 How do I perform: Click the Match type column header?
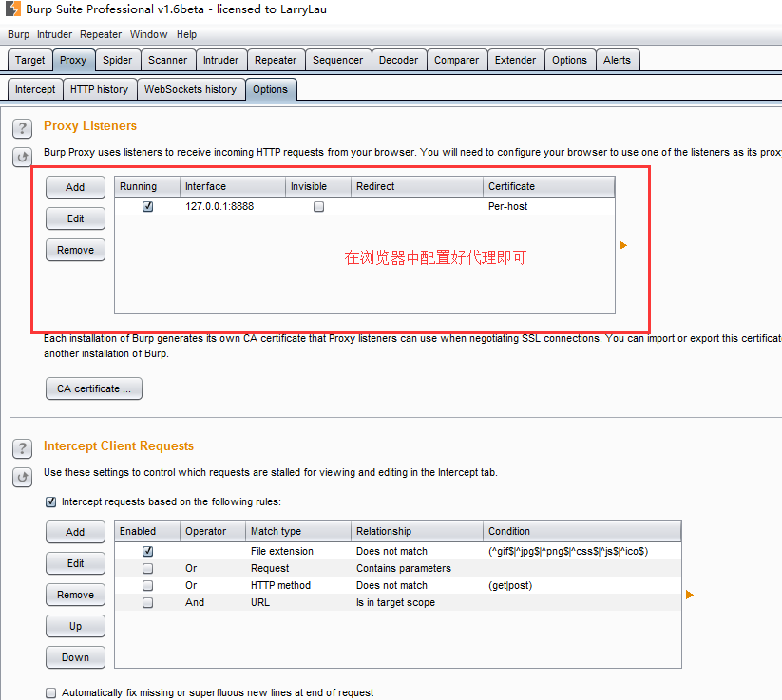coord(297,532)
